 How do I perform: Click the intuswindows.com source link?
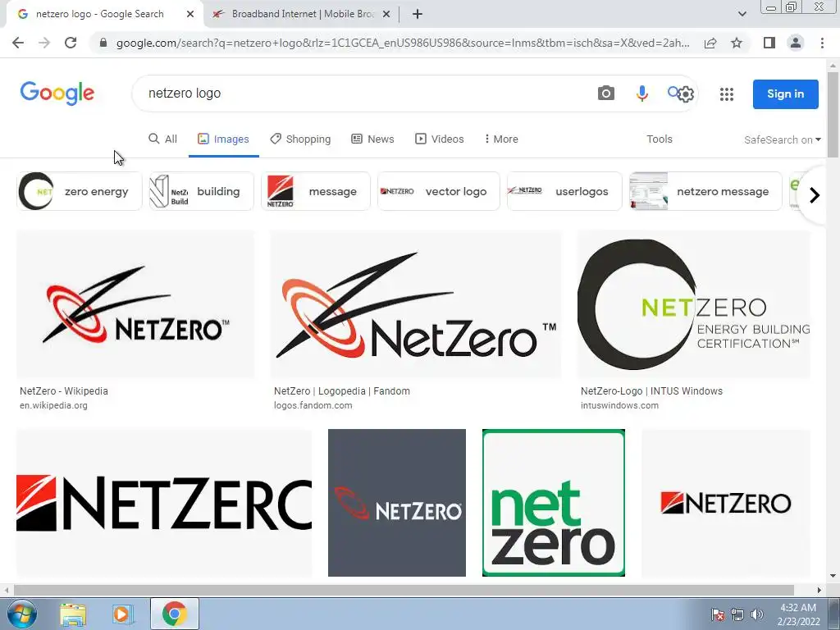(619, 405)
